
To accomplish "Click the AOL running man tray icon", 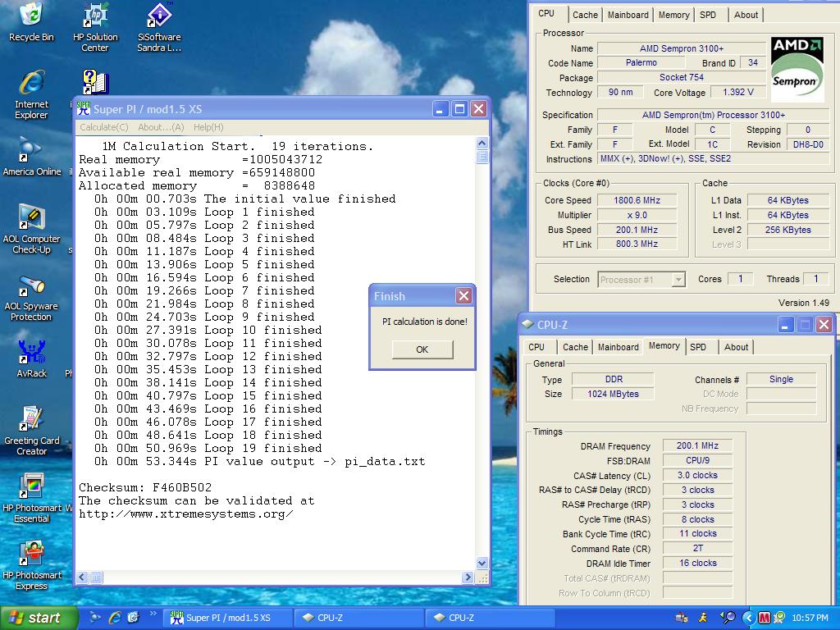I will tap(703, 618).
